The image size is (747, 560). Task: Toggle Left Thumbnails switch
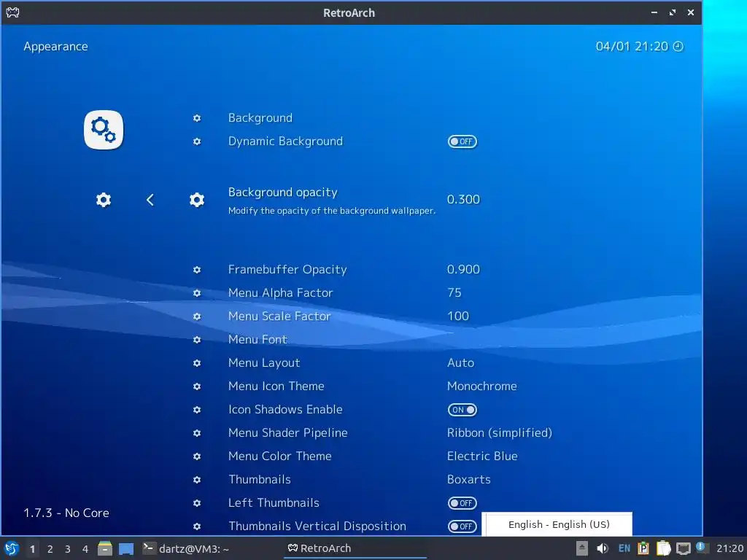[x=462, y=503]
